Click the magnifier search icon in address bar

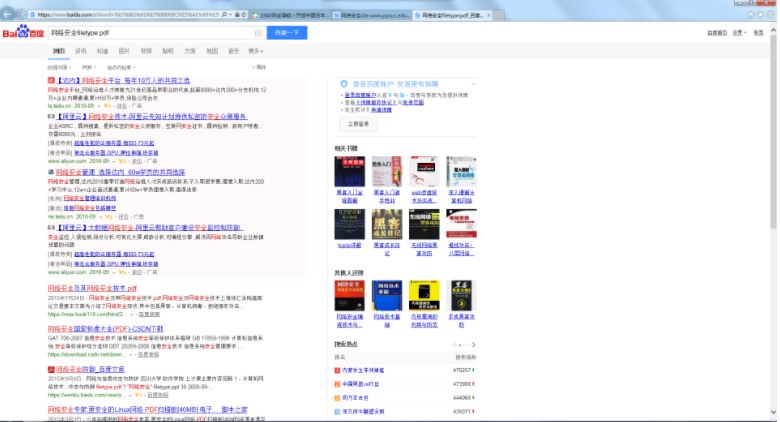[224, 15]
